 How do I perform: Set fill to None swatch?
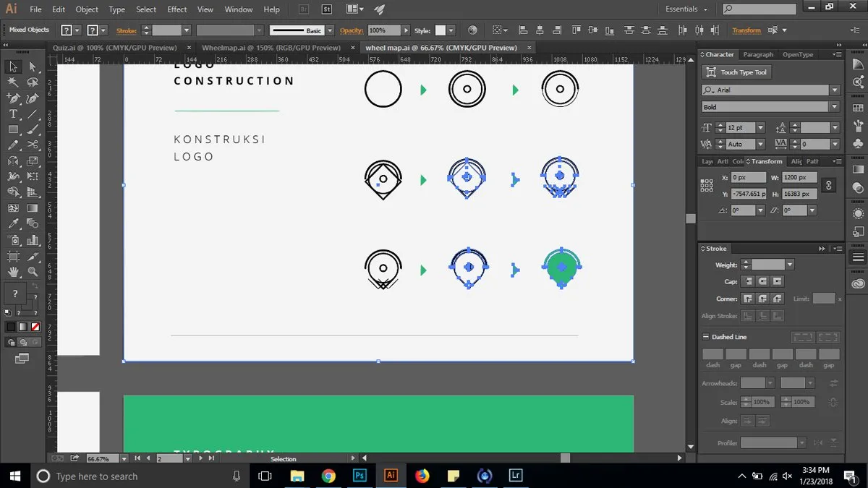coord(35,327)
